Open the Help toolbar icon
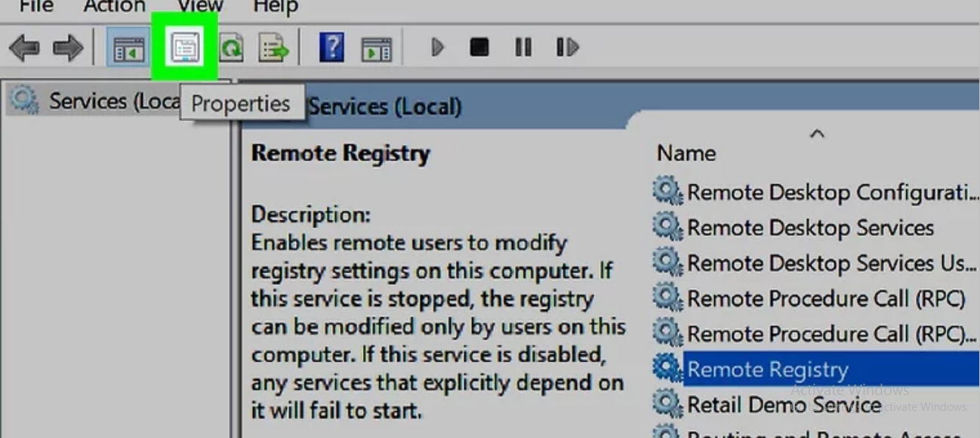The width and height of the screenshot is (980, 438). [331, 48]
